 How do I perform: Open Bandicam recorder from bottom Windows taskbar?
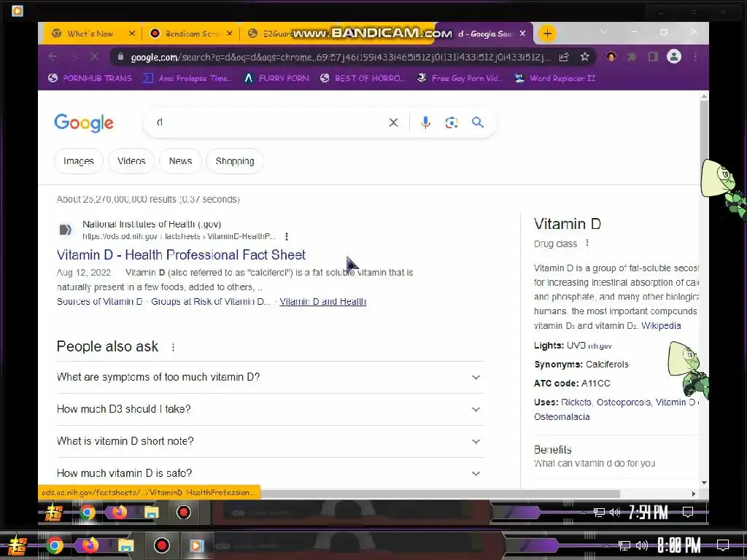pos(161,545)
